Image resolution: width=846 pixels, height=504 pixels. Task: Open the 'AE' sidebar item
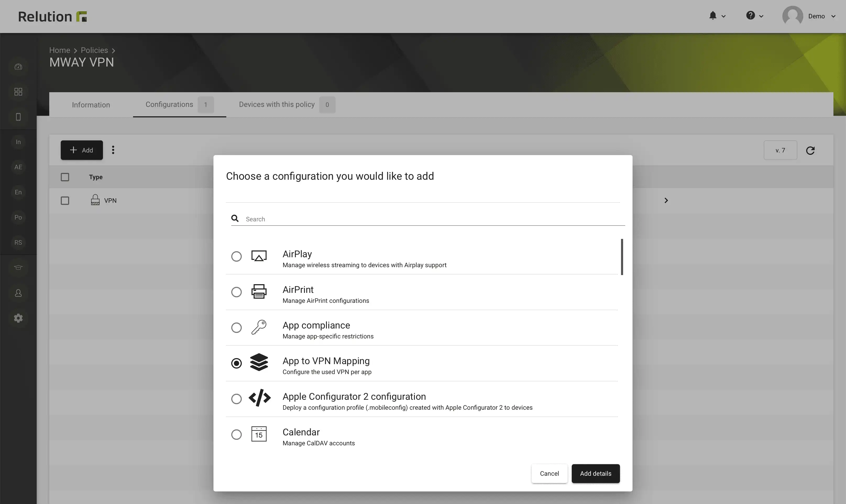[x=18, y=167]
